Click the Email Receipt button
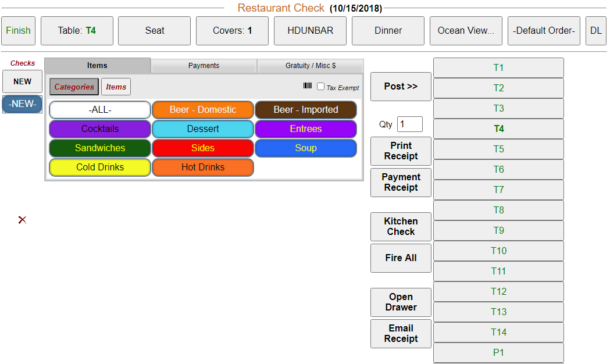 tap(401, 334)
